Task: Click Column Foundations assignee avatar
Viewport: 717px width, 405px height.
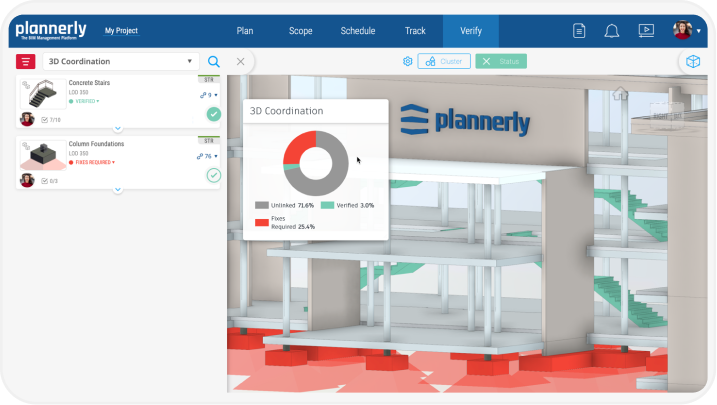Action: coord(27,180)
